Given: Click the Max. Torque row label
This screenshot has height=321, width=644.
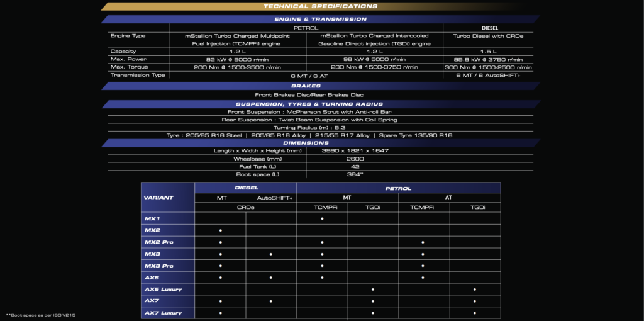Looking at the screenshot, I should 126,67.
